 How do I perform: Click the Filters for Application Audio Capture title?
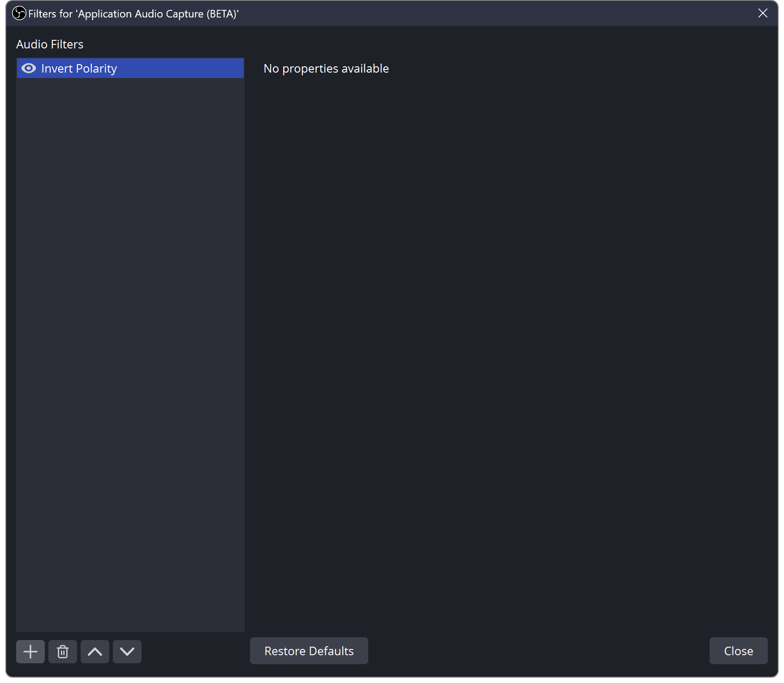134,14
